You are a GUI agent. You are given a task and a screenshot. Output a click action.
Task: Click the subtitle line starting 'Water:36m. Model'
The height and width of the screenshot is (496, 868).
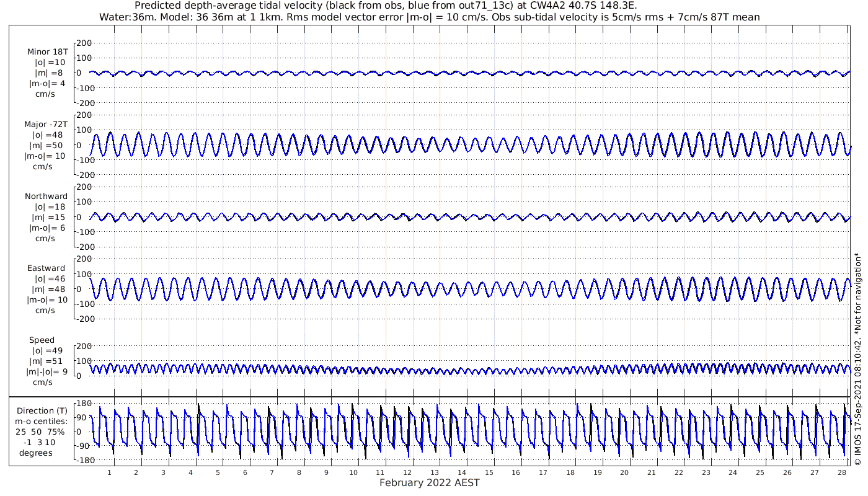pos(429,17)
